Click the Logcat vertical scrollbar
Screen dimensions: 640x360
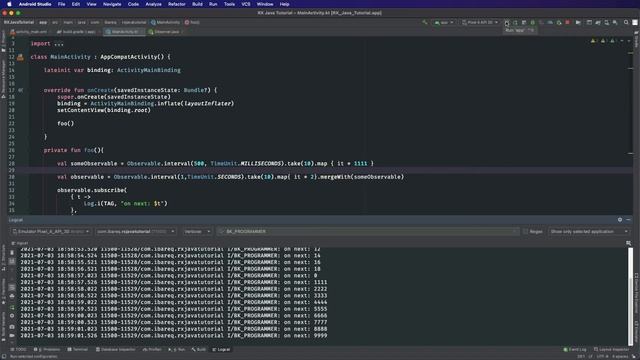coord(631,296)
